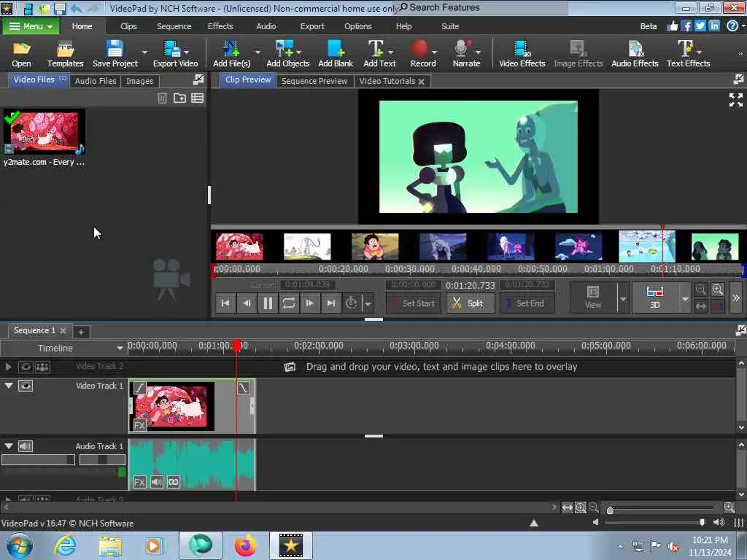Click the Search Features field
The height and width of the screenshot is (560, 747).
click(x=481, y=7)
